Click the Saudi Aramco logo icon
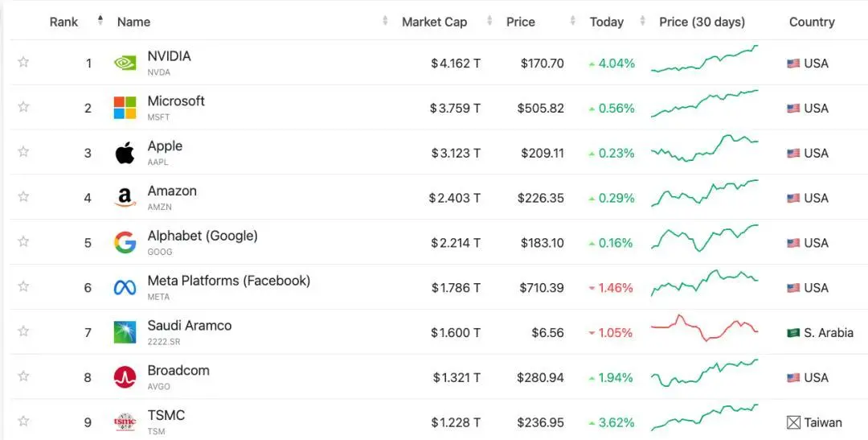Image resolution: width=868 pixels, height=440 pixels. 125,332
